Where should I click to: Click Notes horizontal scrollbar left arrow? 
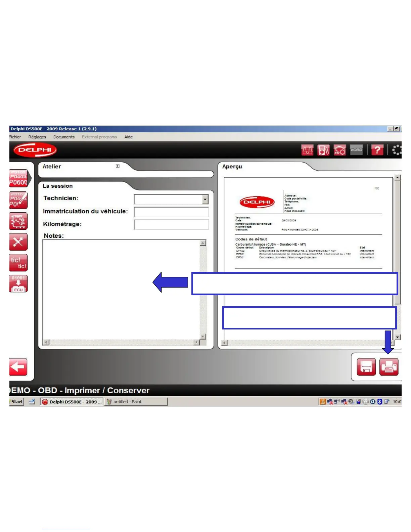coord(46,342)
